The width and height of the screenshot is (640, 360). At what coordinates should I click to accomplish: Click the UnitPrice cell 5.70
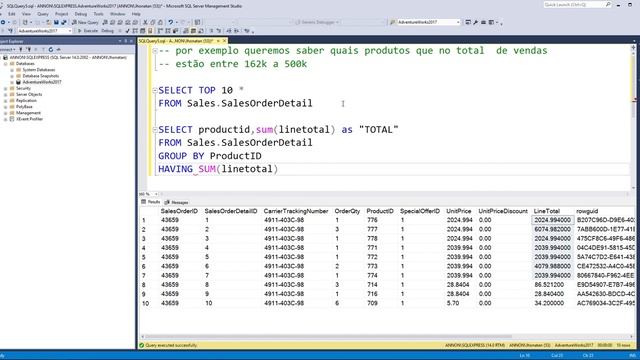click(x=453, y=303)
